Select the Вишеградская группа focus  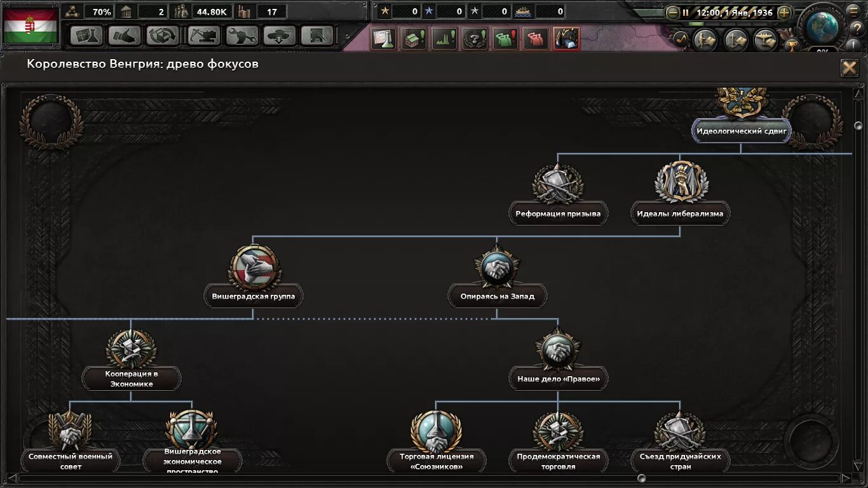click(253, 297)
